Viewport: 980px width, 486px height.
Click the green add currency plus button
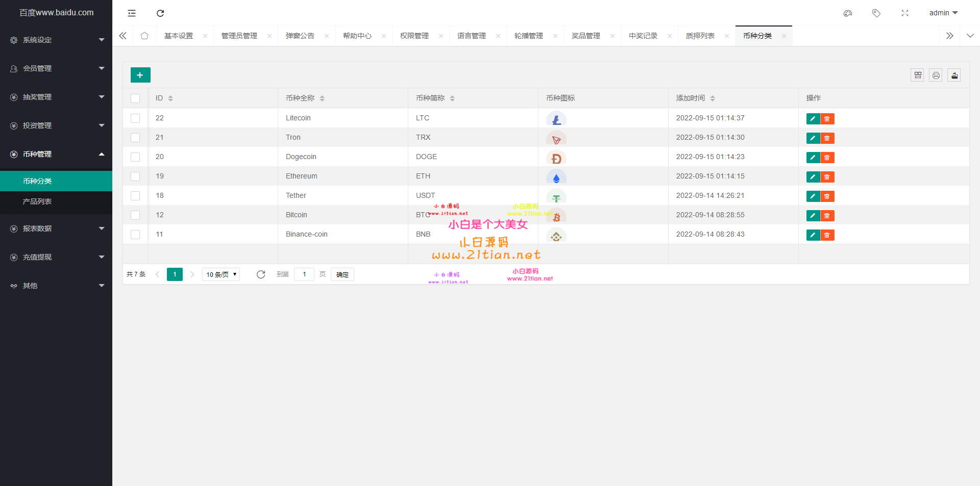coord(140,75)
